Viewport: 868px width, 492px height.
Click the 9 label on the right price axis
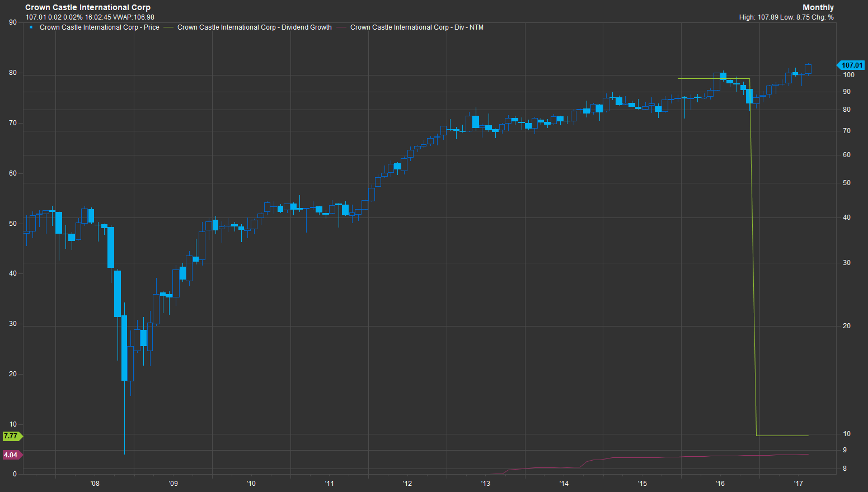click(x=845, y=450)
